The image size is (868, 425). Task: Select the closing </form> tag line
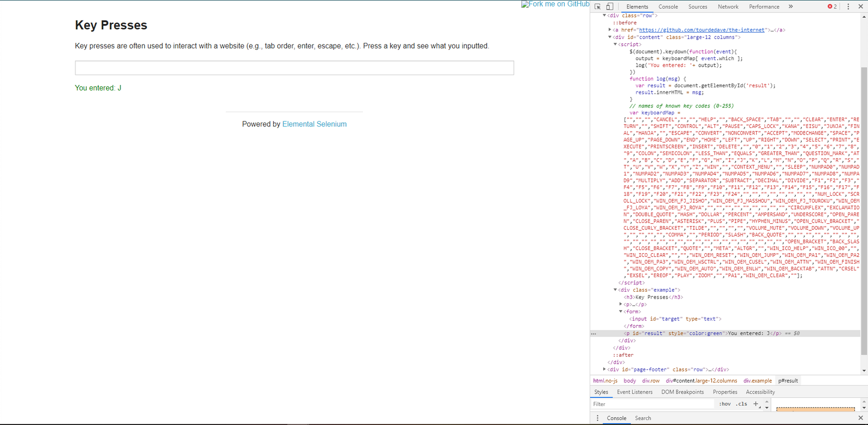pyautogui.click(x=634, y=326)
